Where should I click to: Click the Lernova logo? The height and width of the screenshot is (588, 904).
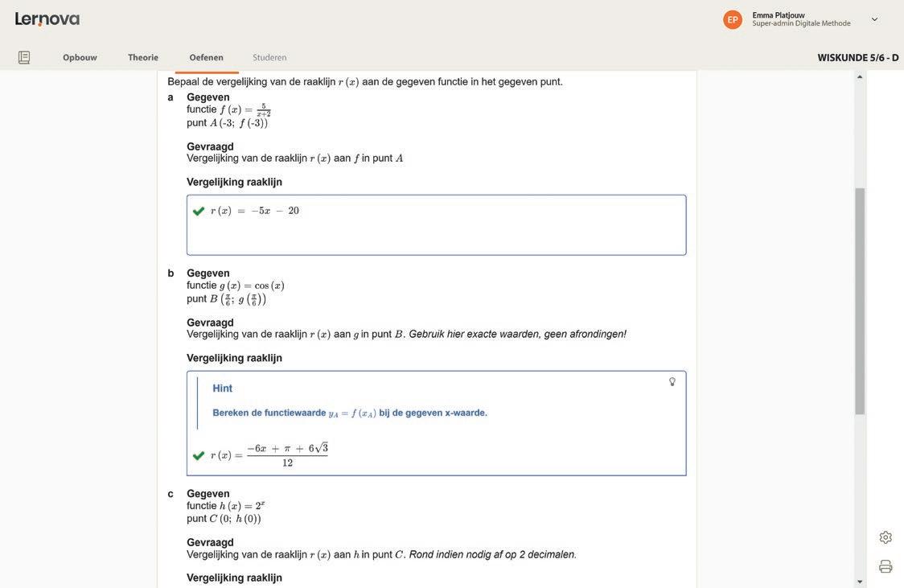[x=47, y=19]
